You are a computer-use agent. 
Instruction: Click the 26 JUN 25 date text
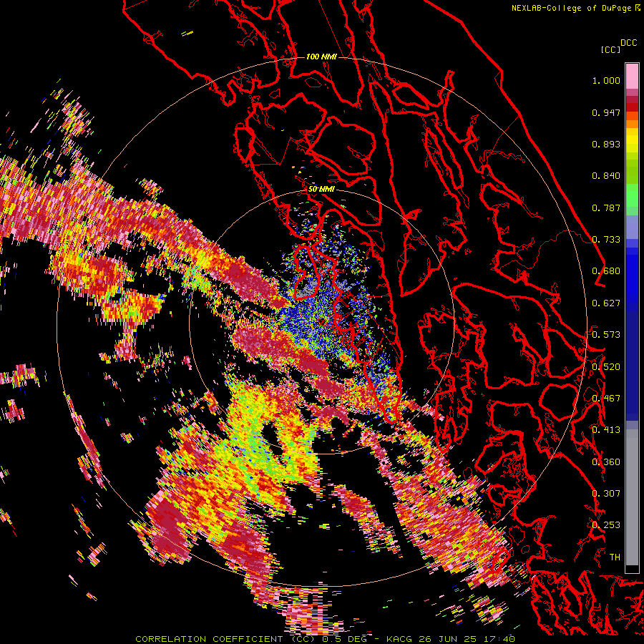[x=448, y=639]
